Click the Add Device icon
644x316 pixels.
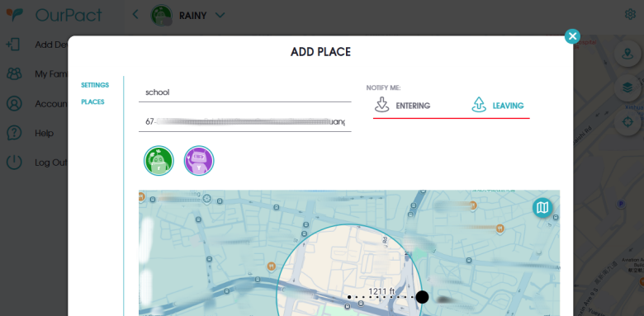[x=13, y=45]
